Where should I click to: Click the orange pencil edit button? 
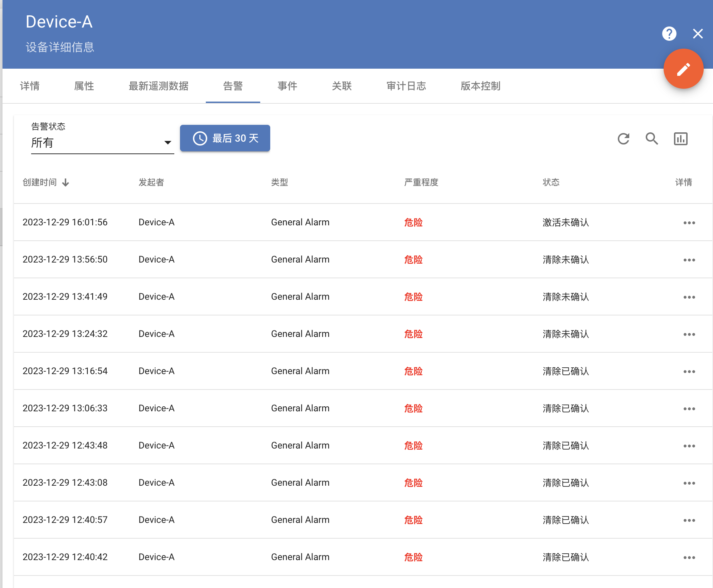pyautogui.click(x=683, y=69)
